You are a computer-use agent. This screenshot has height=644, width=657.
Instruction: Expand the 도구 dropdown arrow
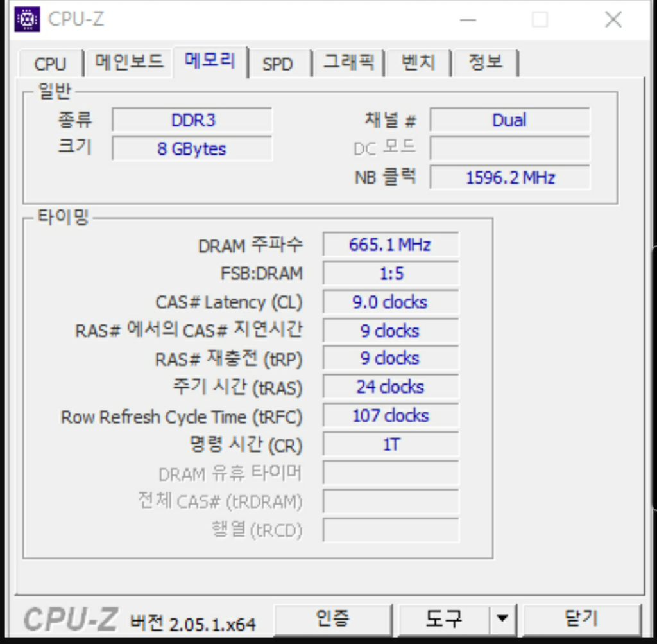(x=502, y=619)
